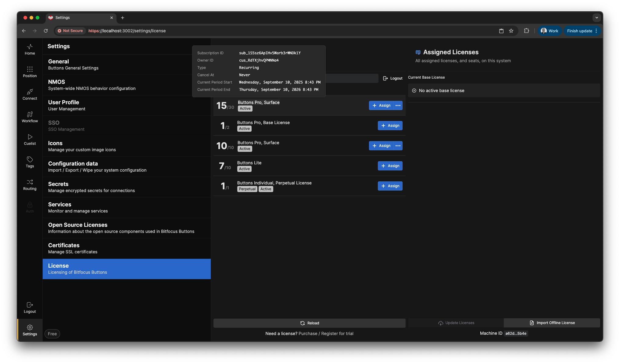Open the Position grid page
The height and width of the screenshot is (364, 620).
(x=30, y=72)
